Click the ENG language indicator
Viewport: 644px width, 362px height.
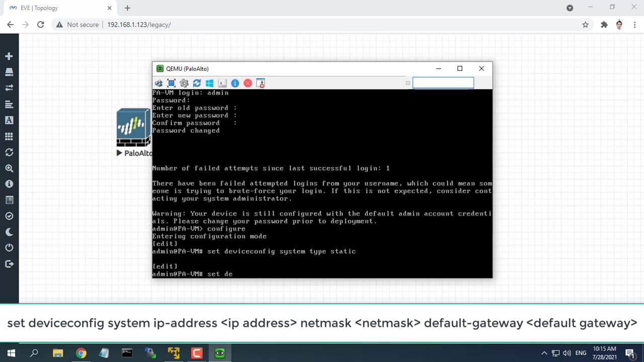pos(581,353)
